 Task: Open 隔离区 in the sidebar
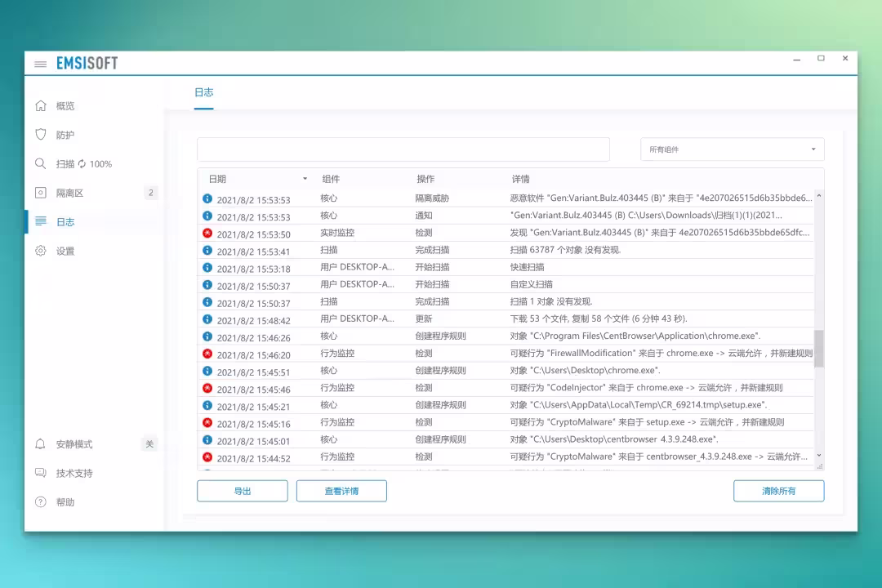pyautogui.click(x=69, y=193)
